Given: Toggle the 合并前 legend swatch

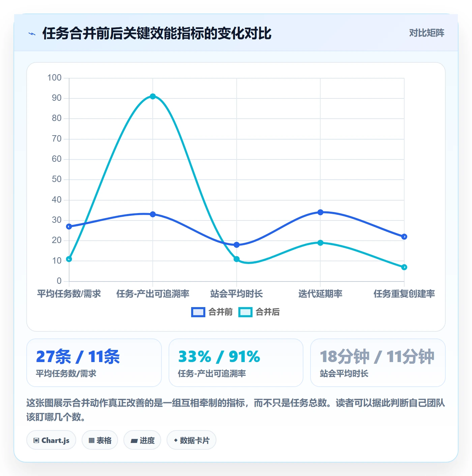Looking at the screenshot, I should click(x=198, y=312).
